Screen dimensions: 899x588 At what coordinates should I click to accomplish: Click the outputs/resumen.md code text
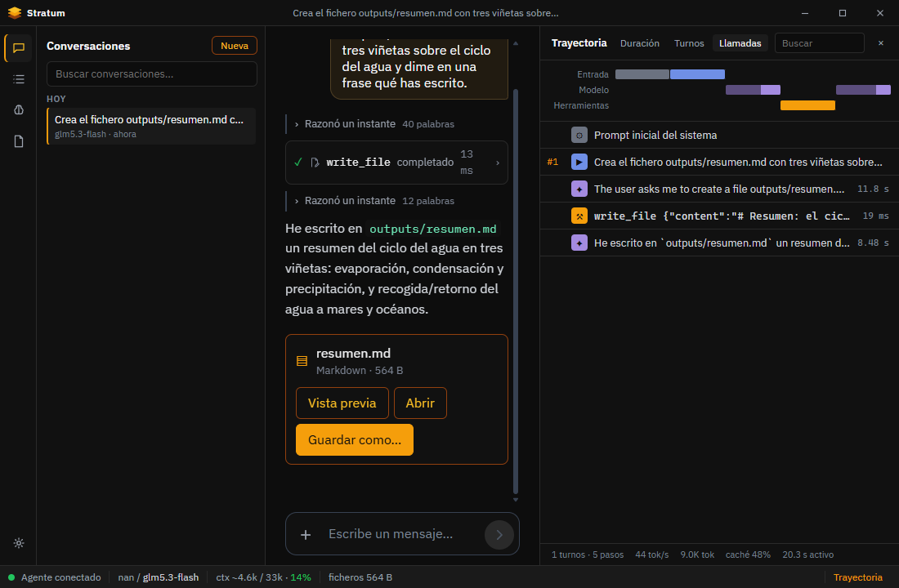pyautogui.click(x=433, y=229)
